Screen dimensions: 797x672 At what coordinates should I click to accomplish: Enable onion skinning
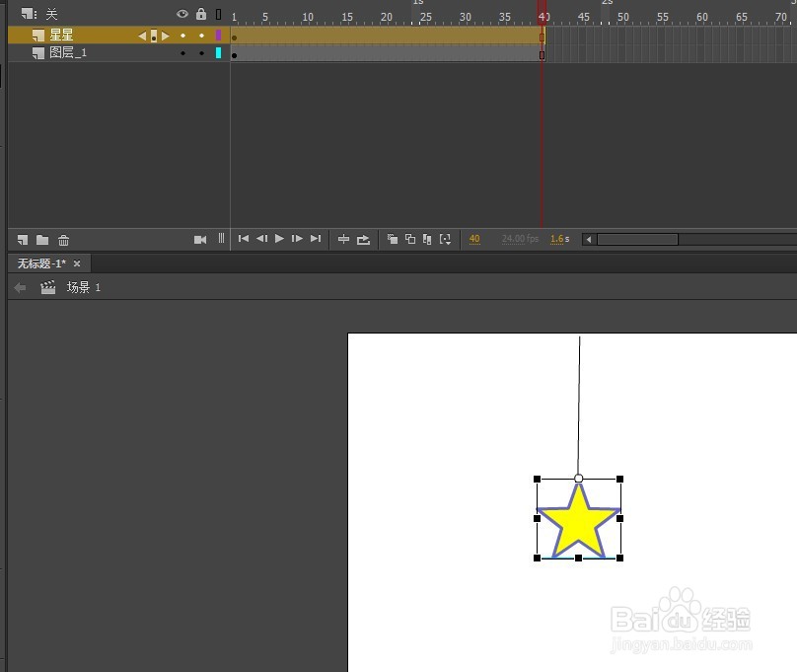(x=393, y=239)
